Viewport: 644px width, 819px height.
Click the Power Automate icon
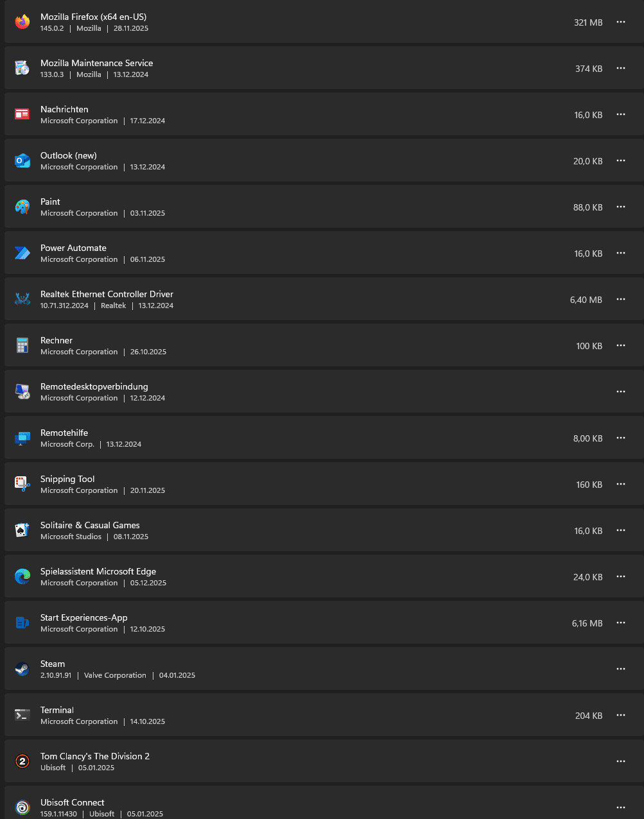[x=22, y=253]
